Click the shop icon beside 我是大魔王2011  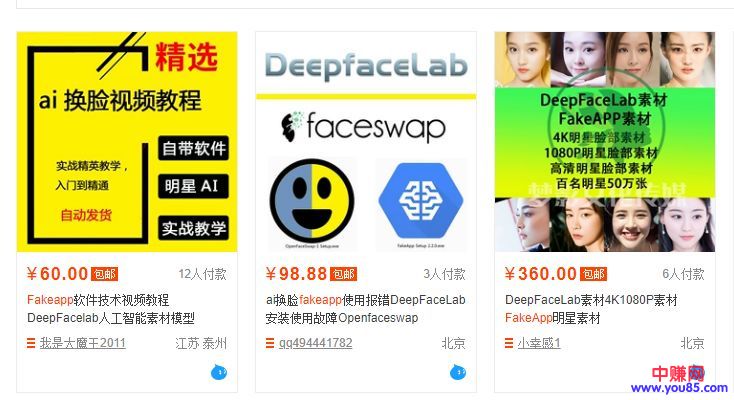tap(31, 343)
